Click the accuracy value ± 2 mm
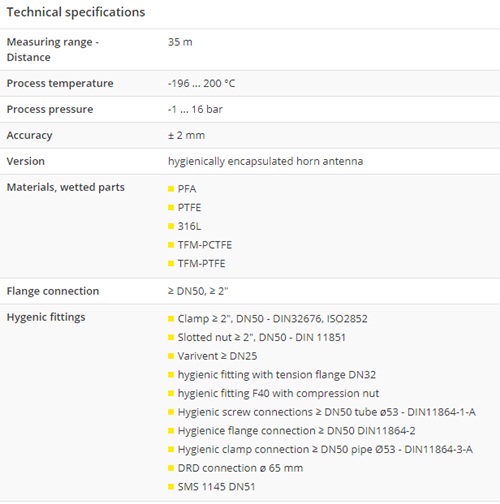Image resolution: width=500 pixels, height=504 pixels. [186, 135]
